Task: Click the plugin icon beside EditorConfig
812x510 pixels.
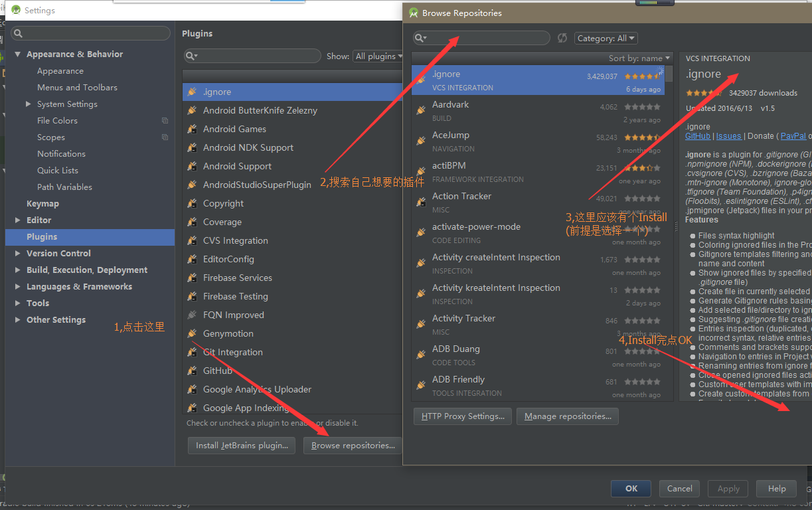Action: click(x=192, y=259)
